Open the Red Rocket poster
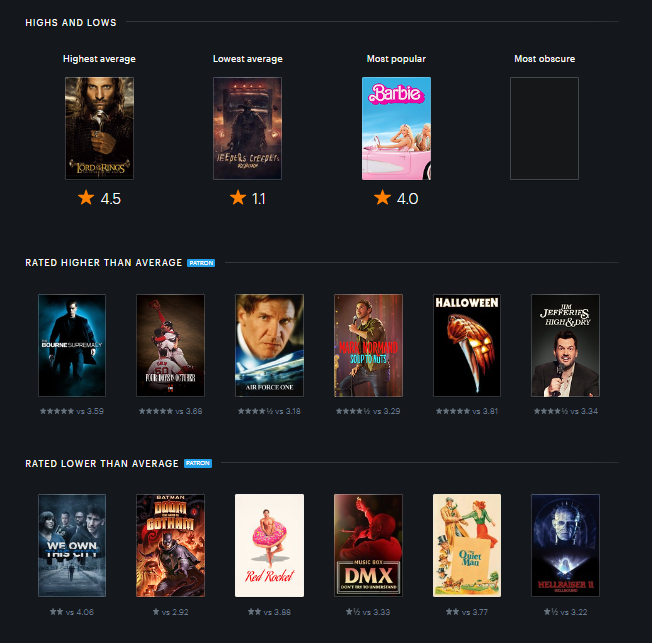 pyautogui.click(x=269, y=546)
